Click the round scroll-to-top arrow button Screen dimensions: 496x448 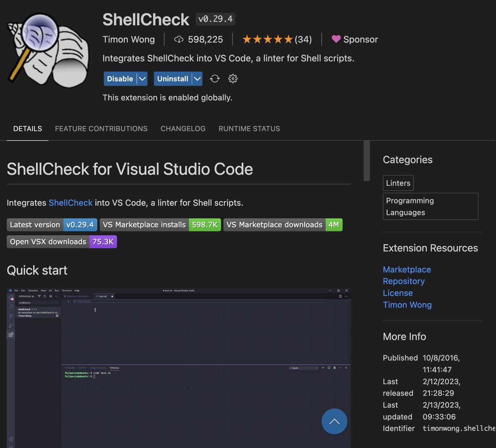click(x=334, y=421)
